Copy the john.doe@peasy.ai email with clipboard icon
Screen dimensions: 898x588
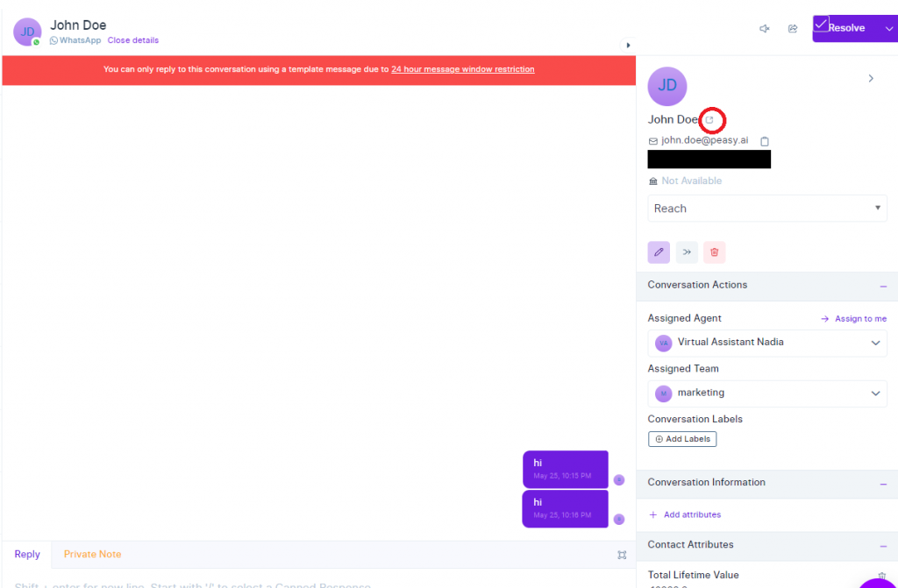pos(765,141)
